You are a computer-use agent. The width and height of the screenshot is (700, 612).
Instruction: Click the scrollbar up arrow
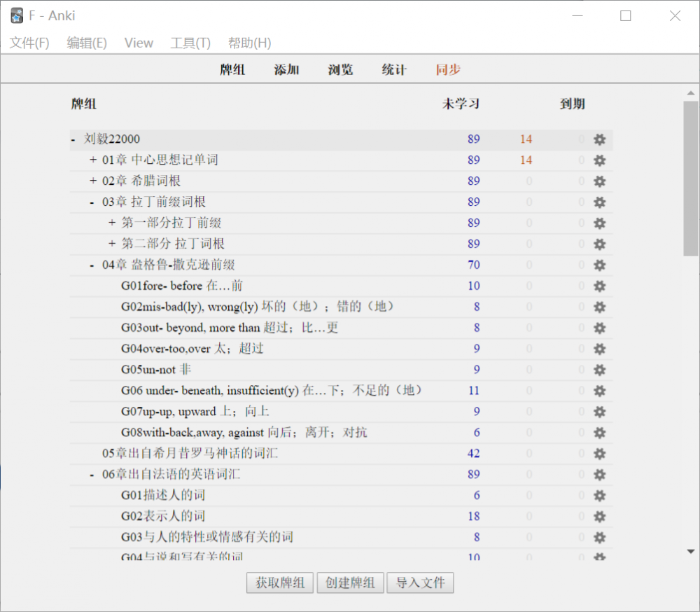point(691,93)
